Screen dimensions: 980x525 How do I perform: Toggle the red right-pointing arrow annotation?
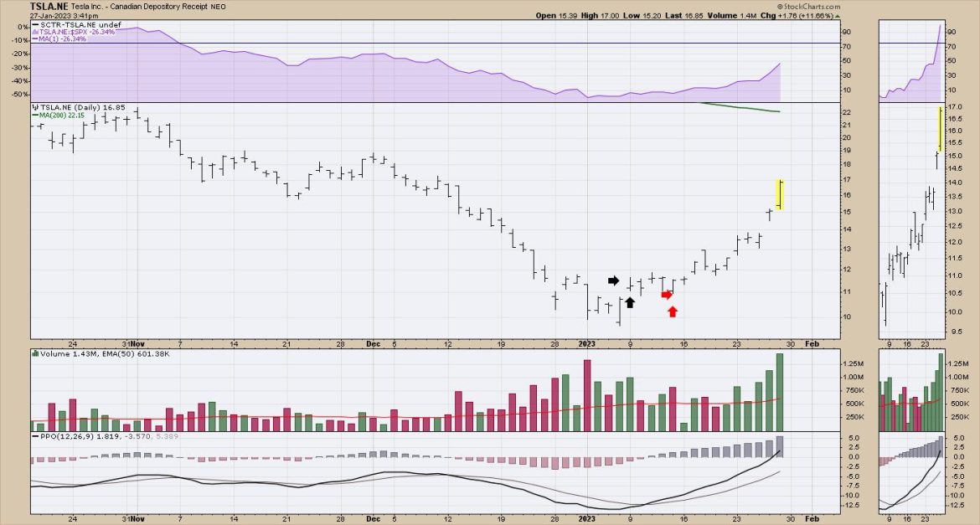[668, 293]
